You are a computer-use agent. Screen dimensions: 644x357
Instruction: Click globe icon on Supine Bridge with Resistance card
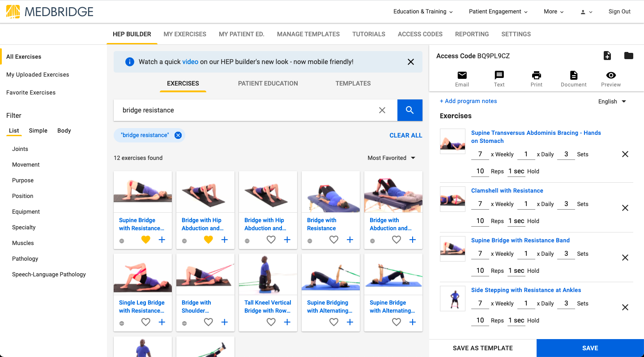pyautogui.click(x=122, y=241)
